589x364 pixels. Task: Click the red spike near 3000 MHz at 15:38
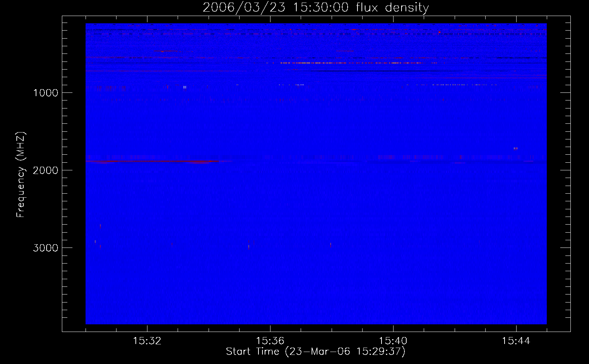coord(331,245)
